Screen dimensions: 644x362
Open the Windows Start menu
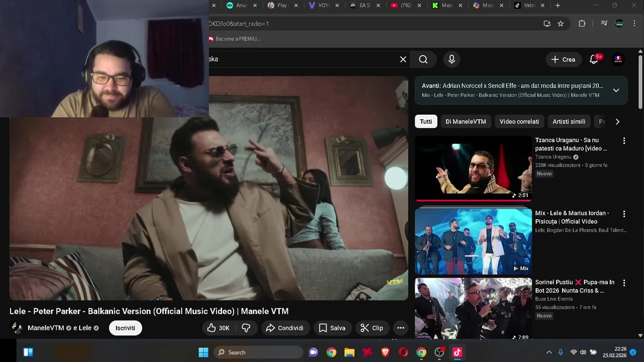click(203, 352)
